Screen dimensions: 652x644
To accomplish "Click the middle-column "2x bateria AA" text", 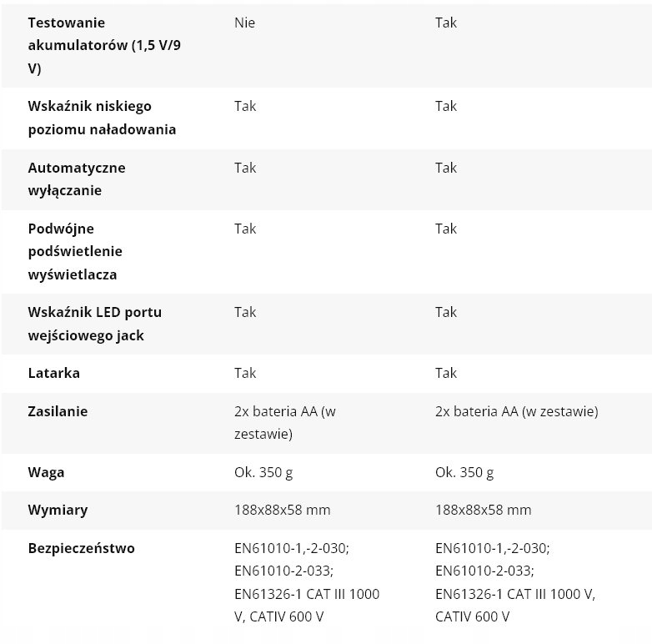I will 285,411.
